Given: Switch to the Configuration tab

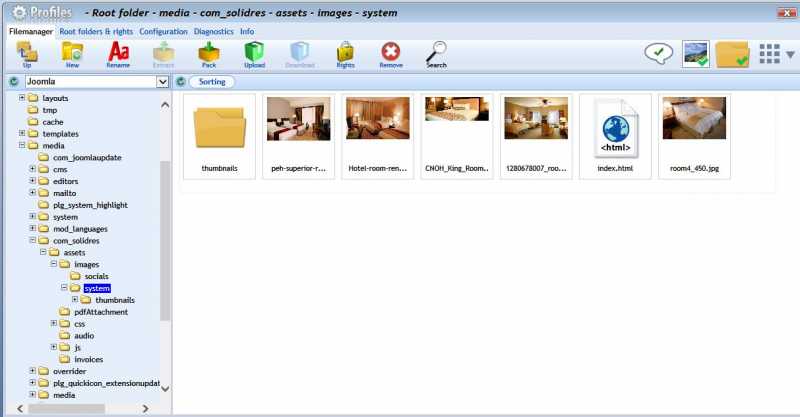Looking at the screenshot, I should pos(163,32).
